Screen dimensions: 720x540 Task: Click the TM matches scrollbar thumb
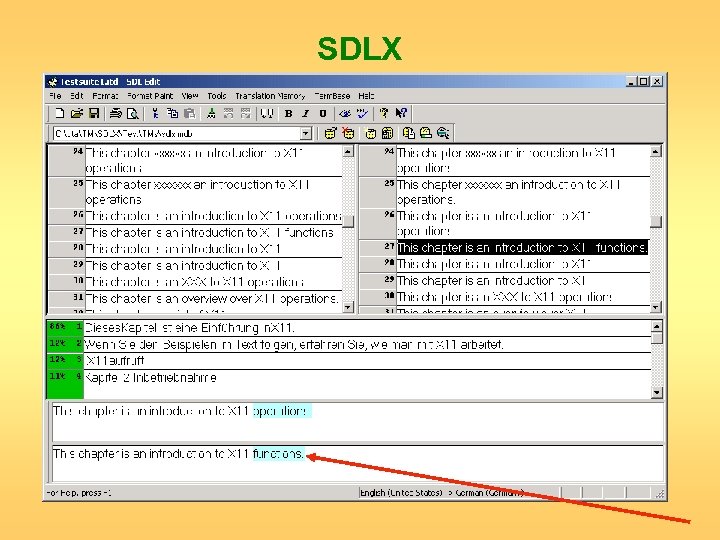(x=657, y=338)
